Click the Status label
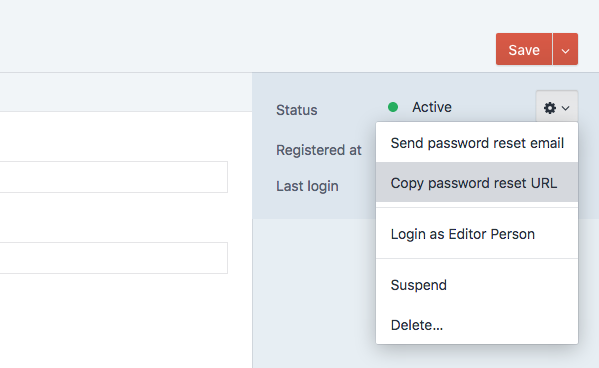Screen dimensions: 599x368 [296, 110]
